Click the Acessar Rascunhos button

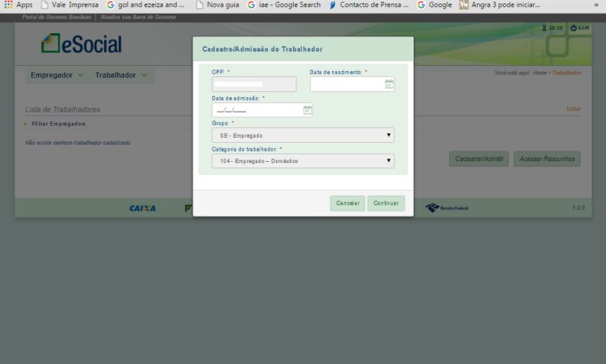click(546, 159)
